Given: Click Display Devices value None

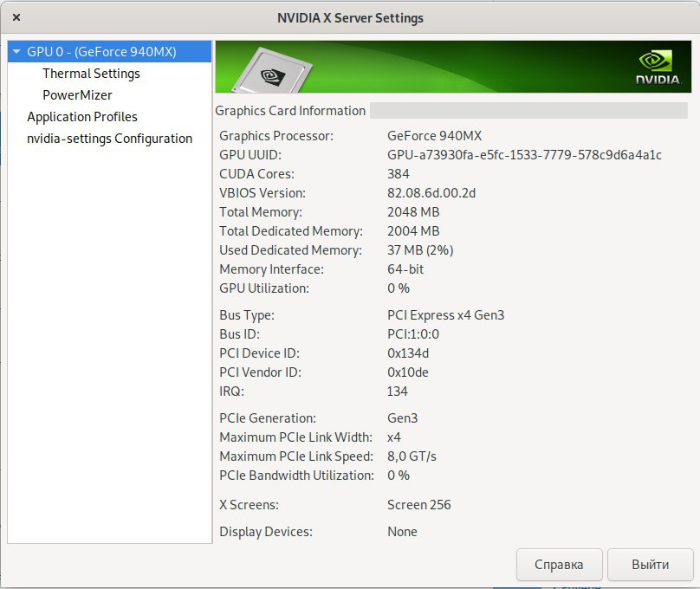Looking at the screenshot, I should 402,532.
